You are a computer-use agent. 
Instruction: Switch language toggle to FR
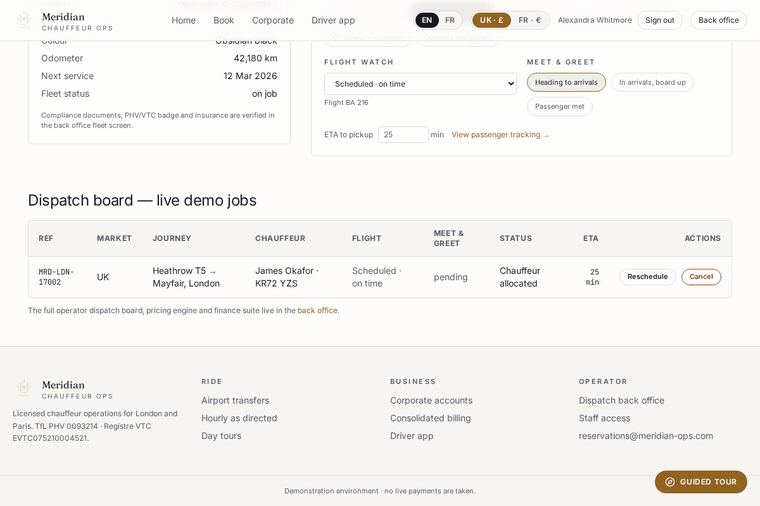click(450, 20)
